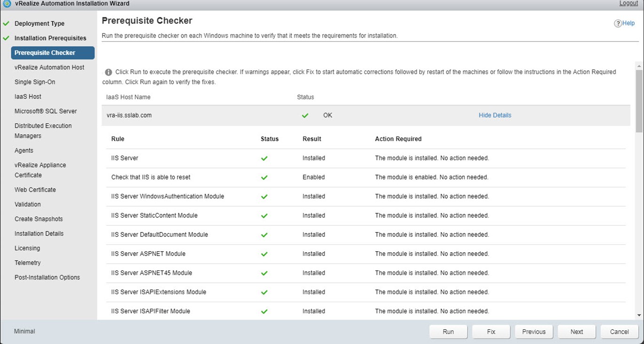644x344 pixels.
Task: Select the Agents step
Action: [x=24, y=151]
